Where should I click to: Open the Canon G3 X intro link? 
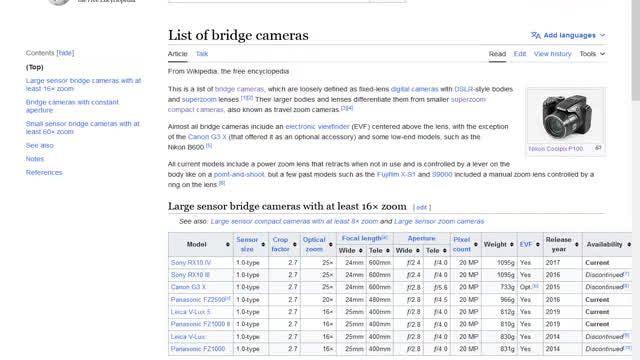click(207, 137)
